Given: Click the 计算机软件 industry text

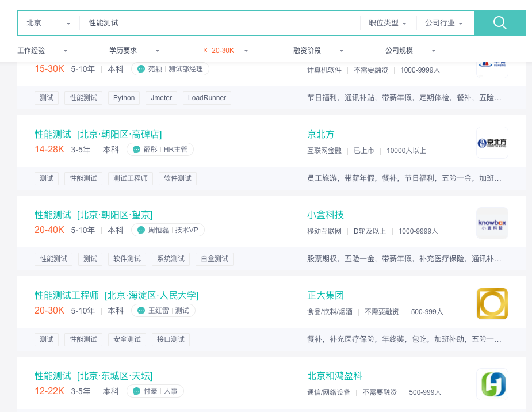Looking at the screenshot, I should [324, 70].
